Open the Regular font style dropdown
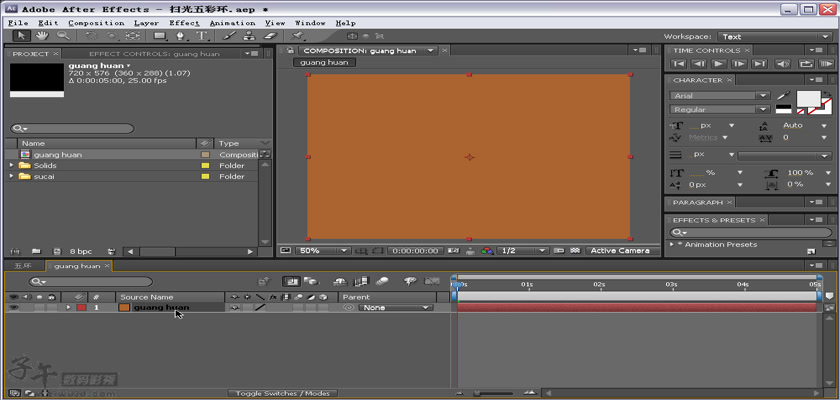The width and height of the screenshot is (840, 400). coord(719,109)
